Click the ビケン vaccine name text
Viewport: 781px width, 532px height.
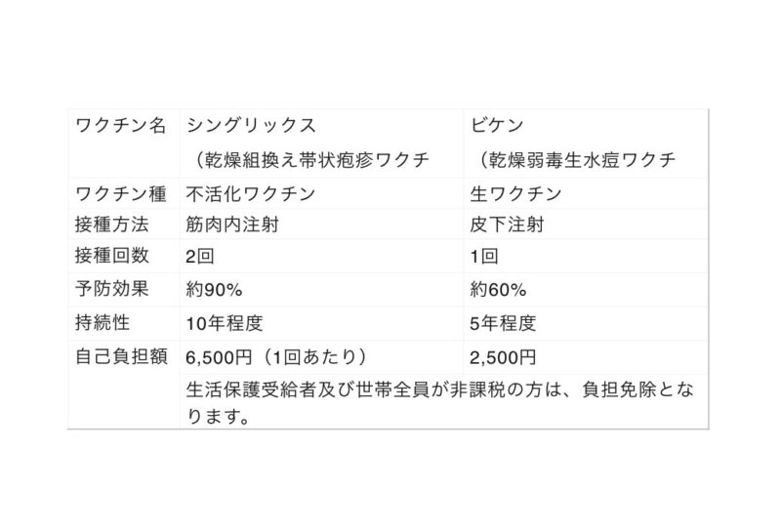click(496, 126)
